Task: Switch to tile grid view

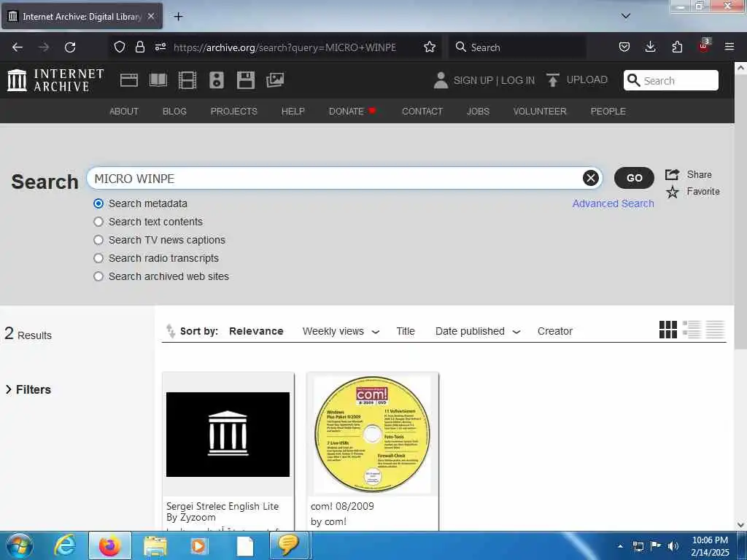Action: (668, 330)
